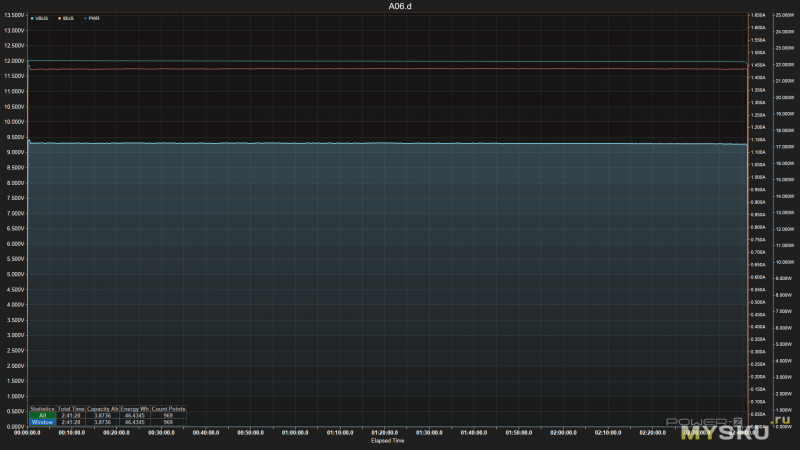This screenshot has height=450, width=800.
Task: Click the 01:30:00.0 time axis label
Action: 429,433
